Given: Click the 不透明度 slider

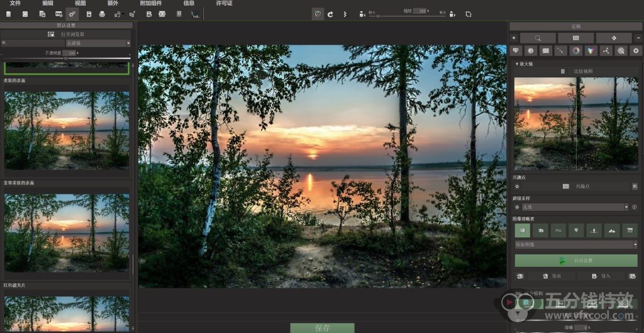Looking at the screenshot, I should (x=66, y=59).
